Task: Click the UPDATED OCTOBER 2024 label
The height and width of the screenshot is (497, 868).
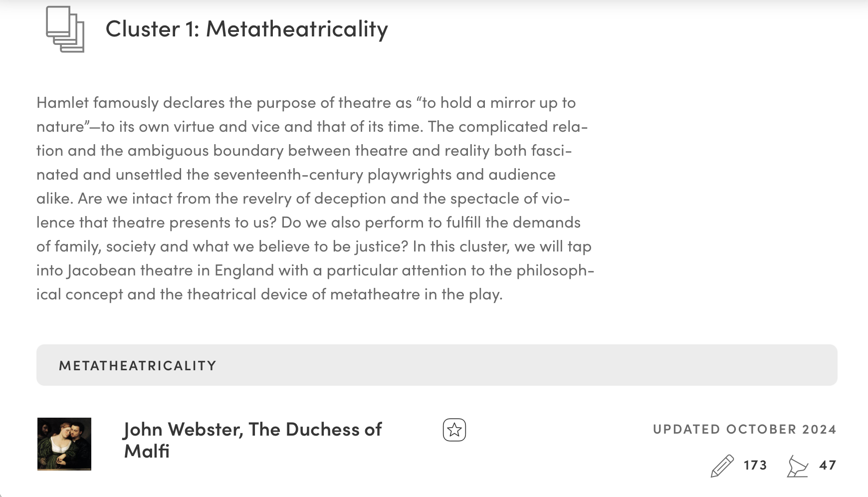Action: pyautogui.click(x=745, y=428)
